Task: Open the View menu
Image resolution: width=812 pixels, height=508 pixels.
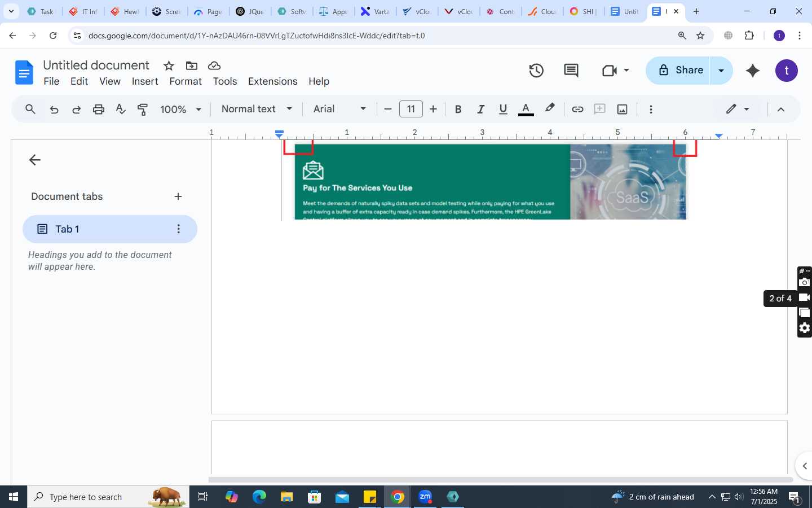Action: [x=110, y=81]
